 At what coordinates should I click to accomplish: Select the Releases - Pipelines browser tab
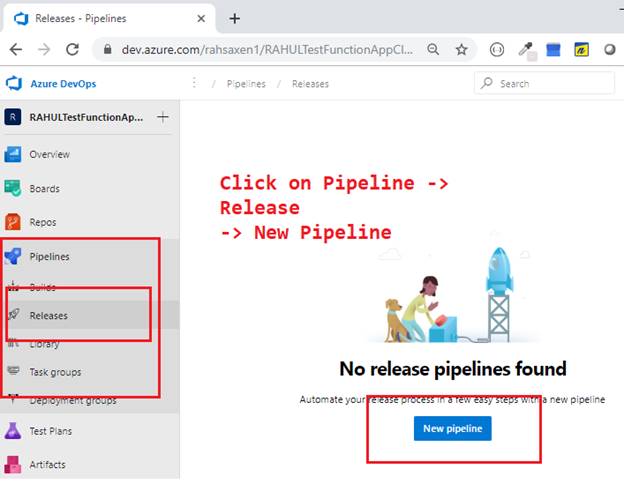[x=109, y=18]
